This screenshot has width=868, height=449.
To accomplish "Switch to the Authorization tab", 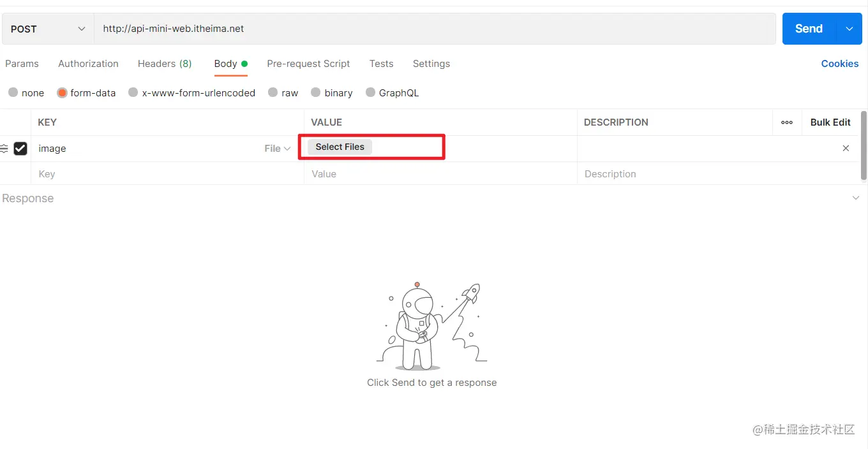I will point(88,64).
